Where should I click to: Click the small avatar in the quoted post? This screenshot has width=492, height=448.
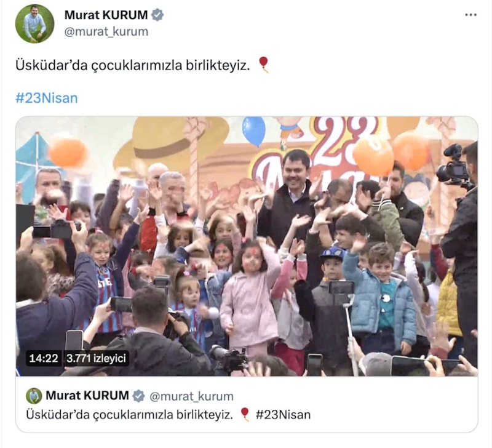click(34, 396)
